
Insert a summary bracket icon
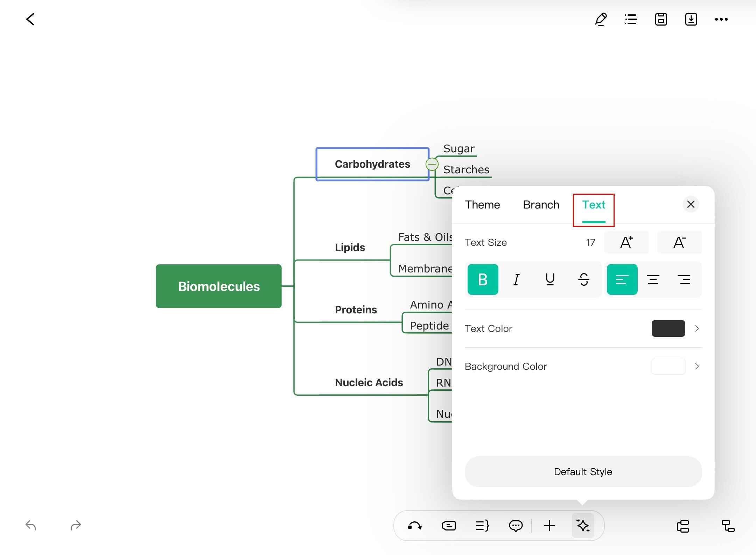click(482, 526)
